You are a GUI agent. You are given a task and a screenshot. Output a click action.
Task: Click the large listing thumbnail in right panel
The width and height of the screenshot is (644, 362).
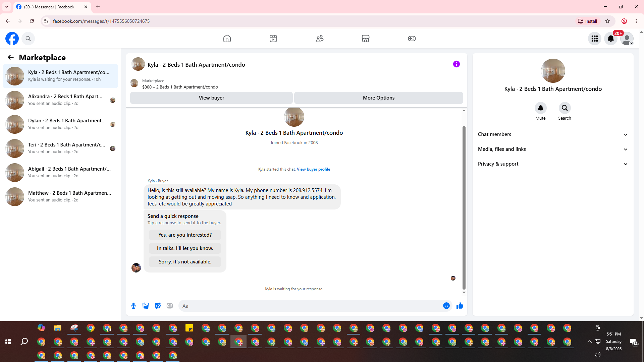[553, 71]
